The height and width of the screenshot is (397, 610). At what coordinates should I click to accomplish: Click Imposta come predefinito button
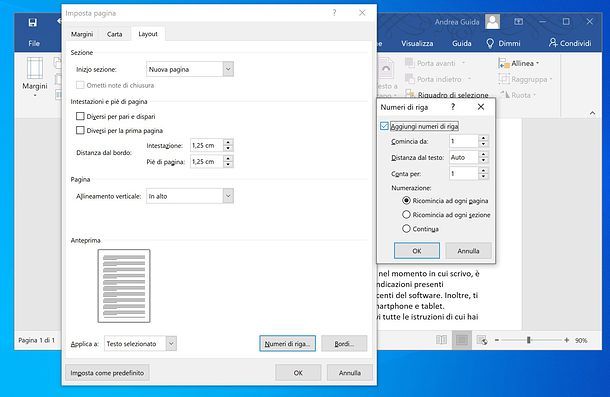tap(107, 373)
